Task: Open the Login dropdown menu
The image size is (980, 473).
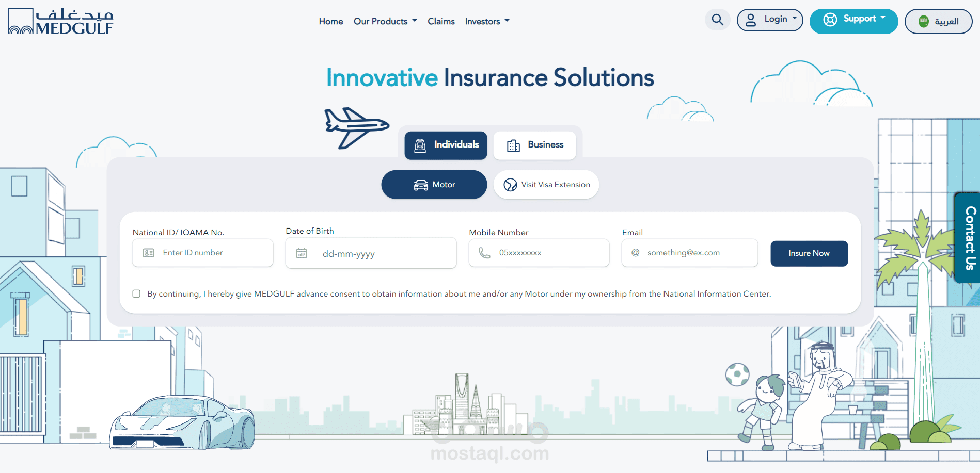Action: (x=770, y=20)
